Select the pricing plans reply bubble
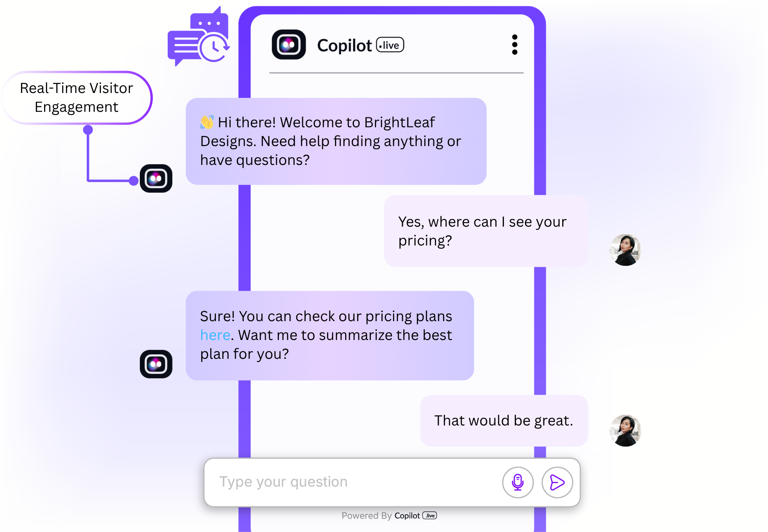Viewport: 768px width, 532px height. point(330,335)
